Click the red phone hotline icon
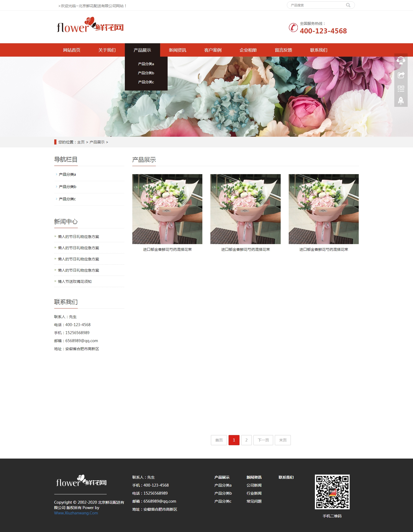The image size is (413, 532). pyautogui.click(x=293, y=28)
